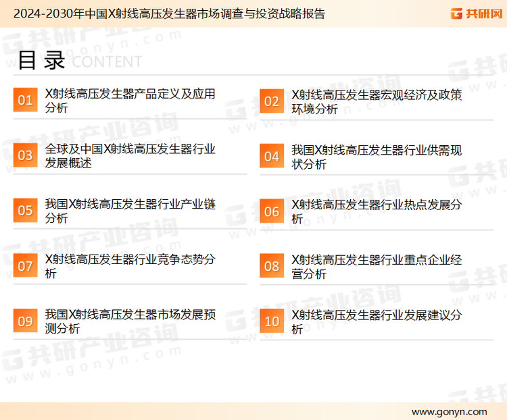Click the orange 02 number badge
Image resolution: width=507 pixels, height=420 pixels.
pos(271,101)
